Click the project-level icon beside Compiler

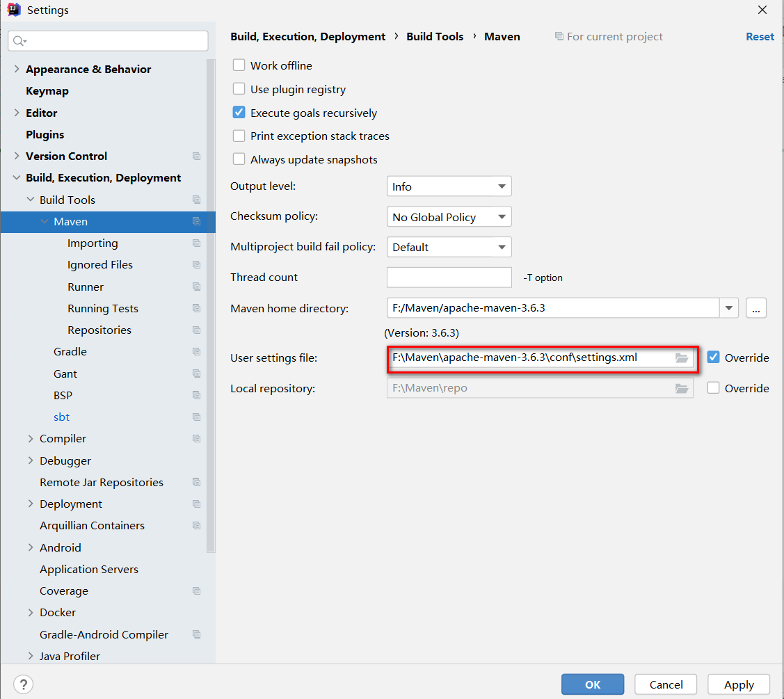coord(196,438)
